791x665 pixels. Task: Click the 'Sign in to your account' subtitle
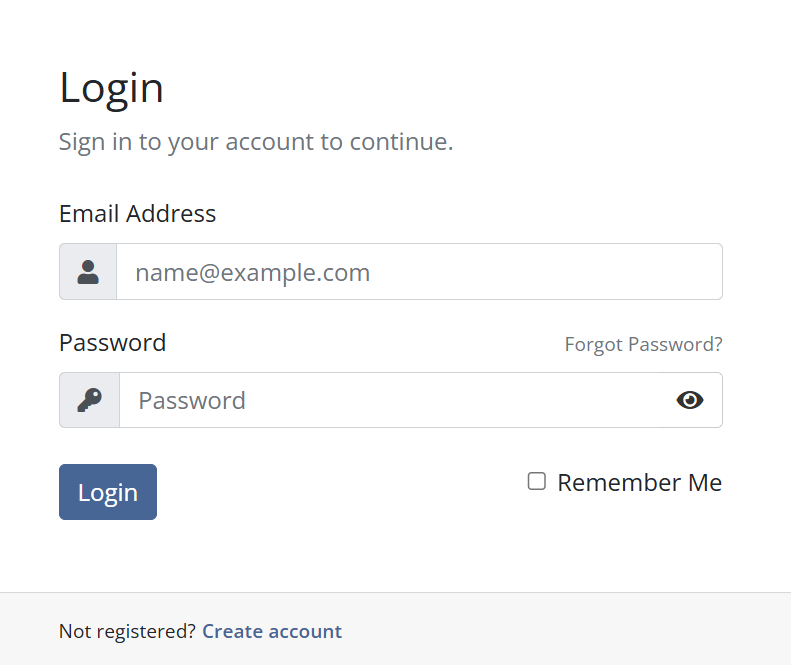click(255, 142)
